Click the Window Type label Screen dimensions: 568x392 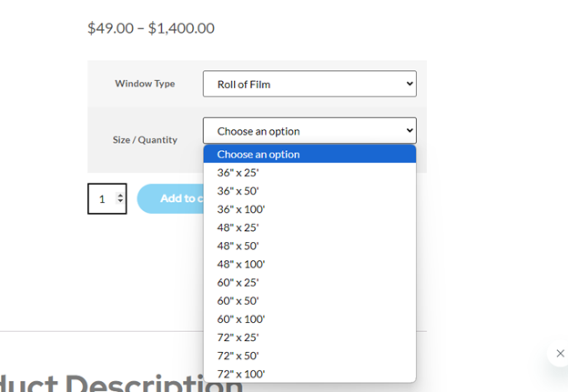click(x=145, y=84)
